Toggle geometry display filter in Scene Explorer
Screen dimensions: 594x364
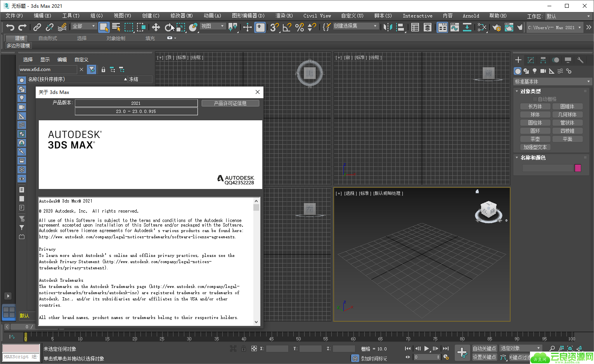point(22,80)
